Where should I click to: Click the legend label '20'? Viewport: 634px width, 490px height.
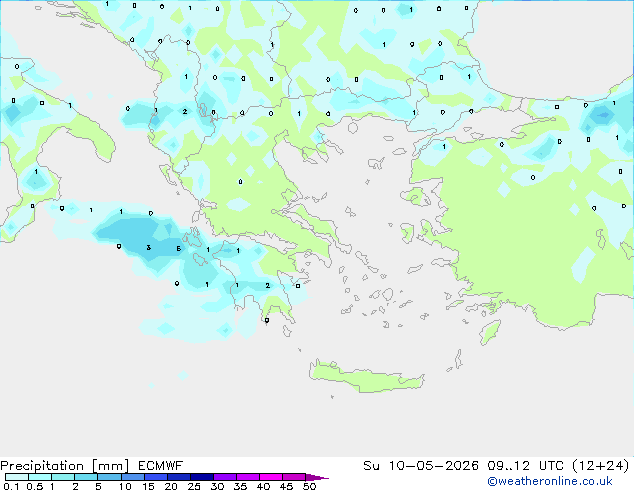coord(171,486)
